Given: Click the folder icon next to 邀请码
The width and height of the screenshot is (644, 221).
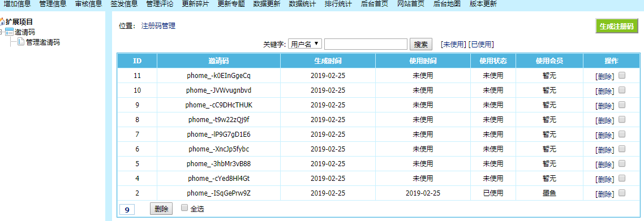Looking at the screenshot, I should (10, 32).
